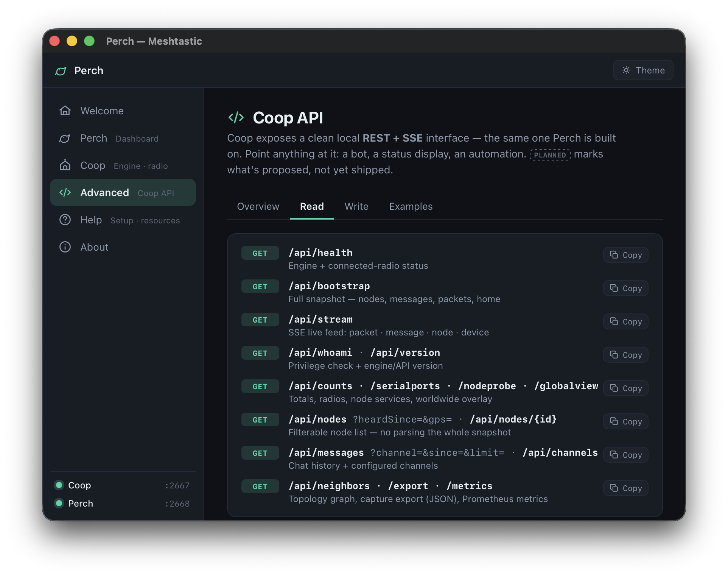This screenshot has height=577, width=728.
Task: Toggle the Theme button
Action: tap(643, 70)
